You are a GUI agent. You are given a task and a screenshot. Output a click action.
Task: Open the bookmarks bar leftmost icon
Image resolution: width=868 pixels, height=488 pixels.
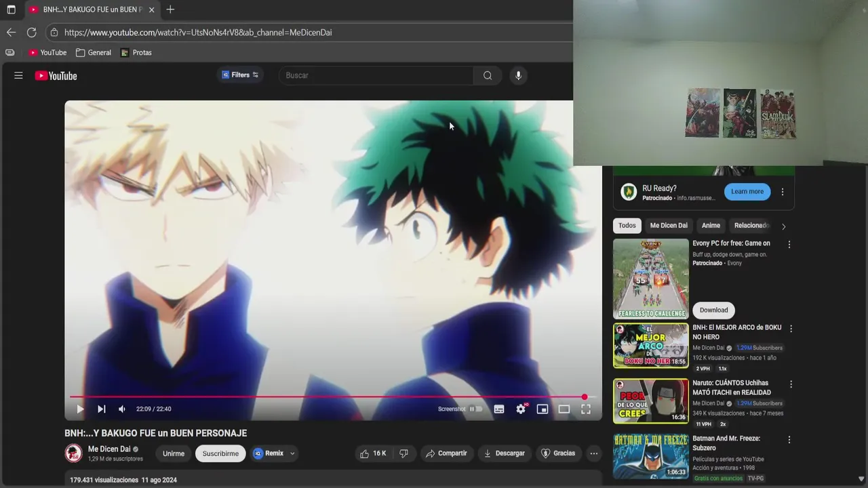[9, 52]
